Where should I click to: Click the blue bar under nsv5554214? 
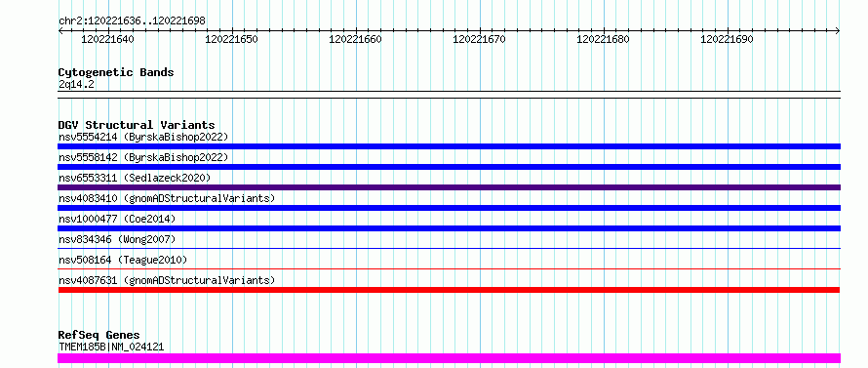coord(449,146)
